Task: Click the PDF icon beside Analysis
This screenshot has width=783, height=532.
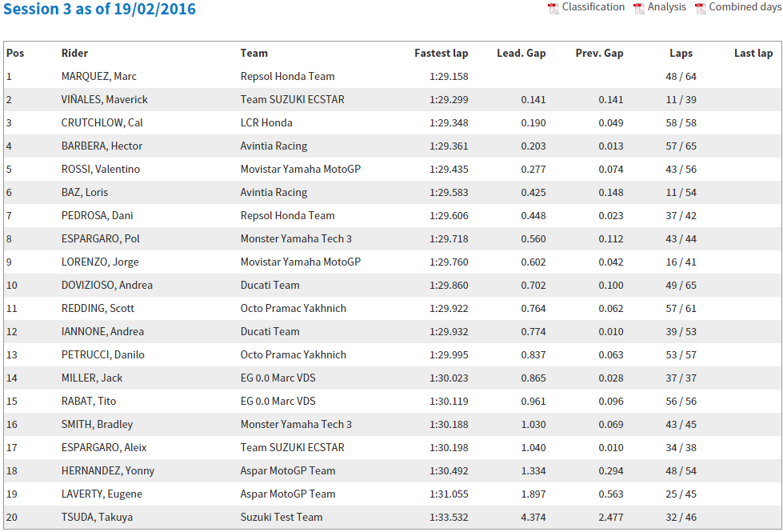Action: [x=638, y=9]
